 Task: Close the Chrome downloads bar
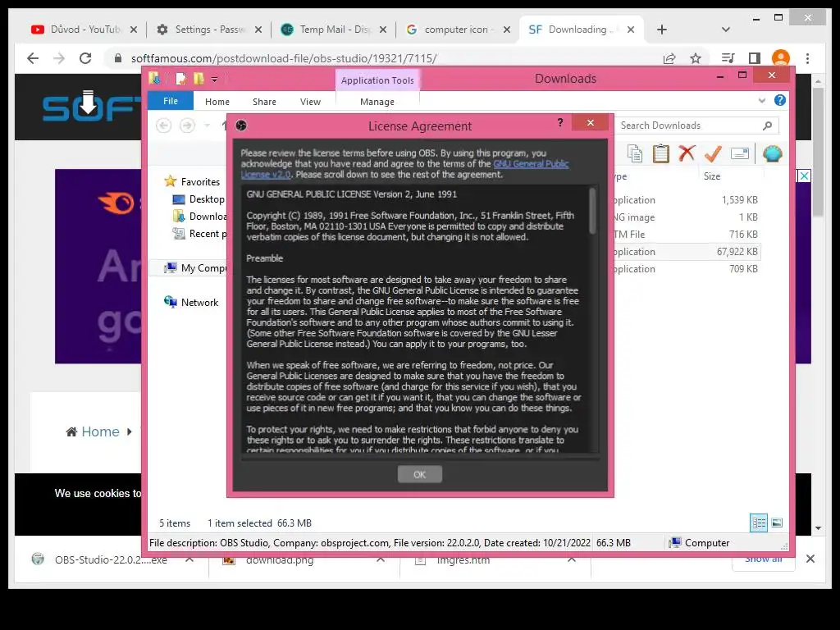810,559
